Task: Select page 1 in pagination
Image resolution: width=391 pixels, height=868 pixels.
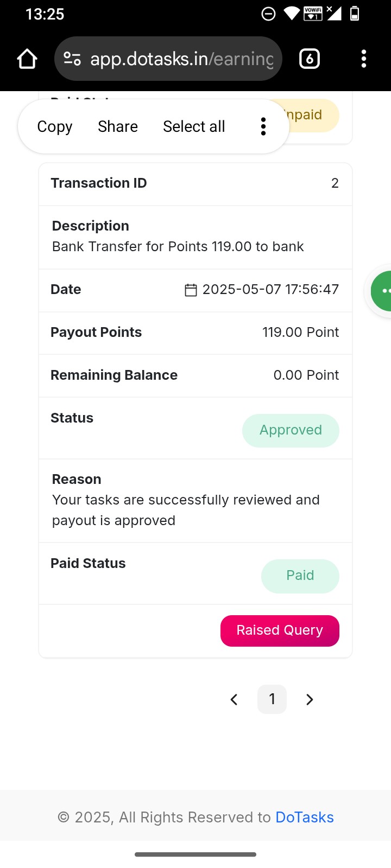Action: pyautogui.click(x=272, y=699)
